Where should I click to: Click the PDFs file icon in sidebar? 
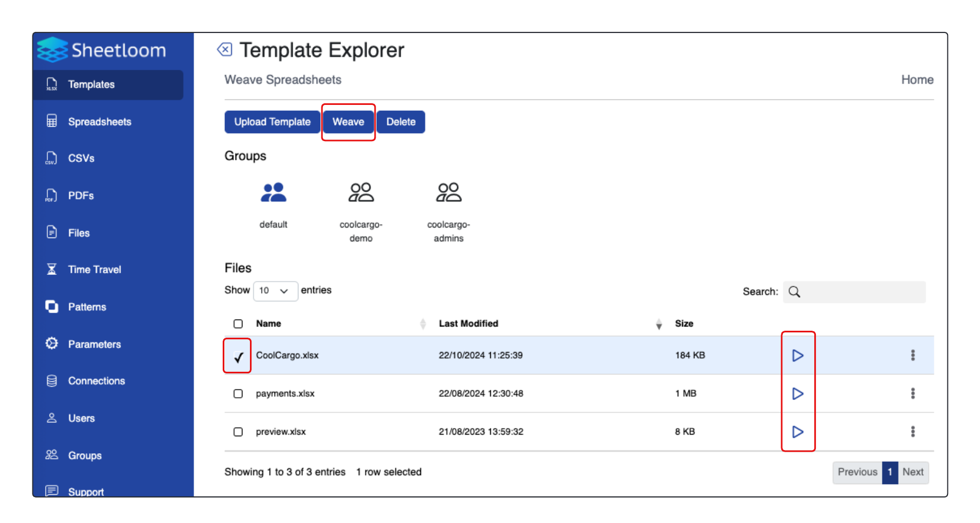[x=52, y=195]
